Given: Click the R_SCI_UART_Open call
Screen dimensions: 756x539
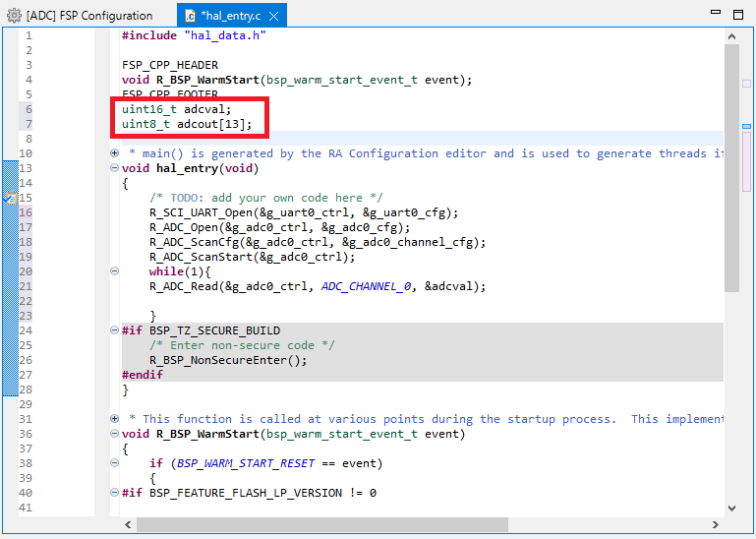Looking at the screenshot, I should pyautogui.click(x=304, y=212).
